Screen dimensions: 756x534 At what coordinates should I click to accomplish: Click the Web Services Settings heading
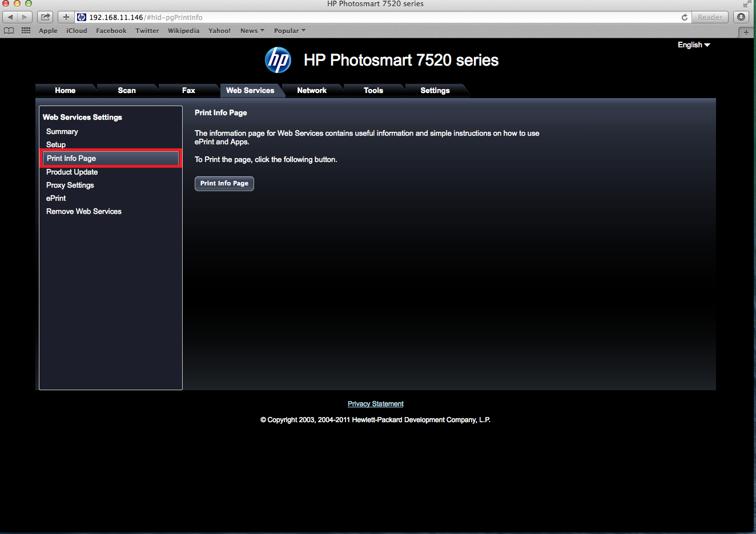(x=82, y=117)
